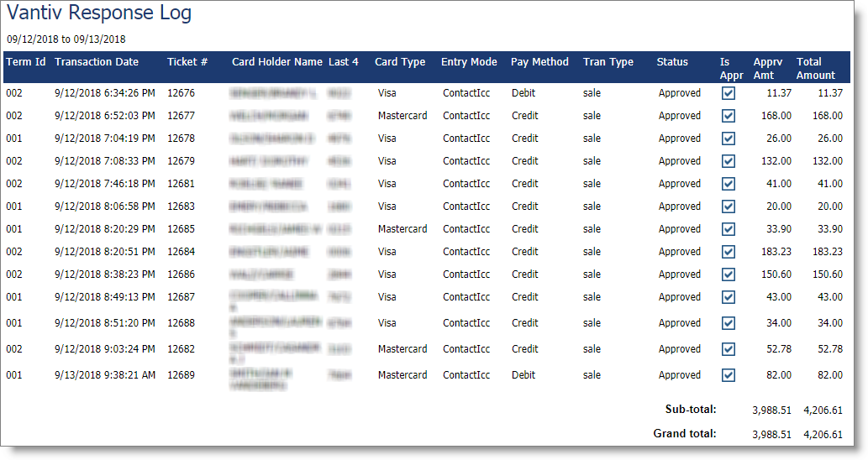The image size is (868, 460).
Task: Select the Vantiv Response Log title
Action: (99, 13)
